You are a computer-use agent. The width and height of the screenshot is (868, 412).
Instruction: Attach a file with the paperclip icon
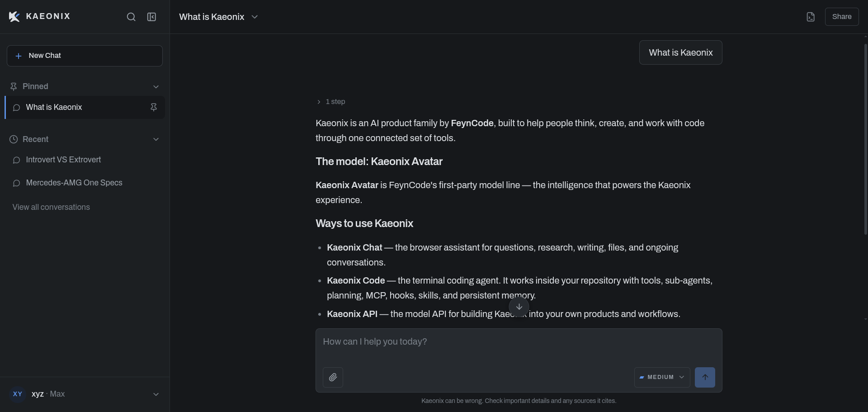[333, 377]
